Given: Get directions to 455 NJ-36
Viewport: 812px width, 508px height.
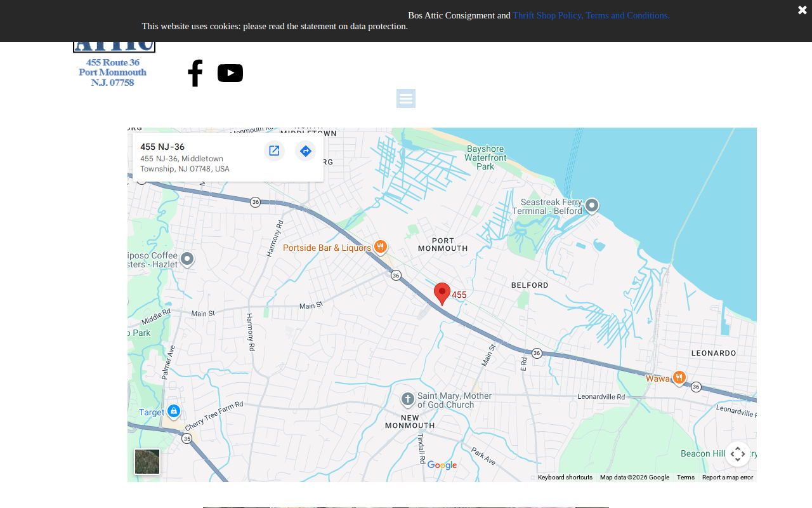Looking at the screenshot, I should pyautogui.click(x=305, y=150).
